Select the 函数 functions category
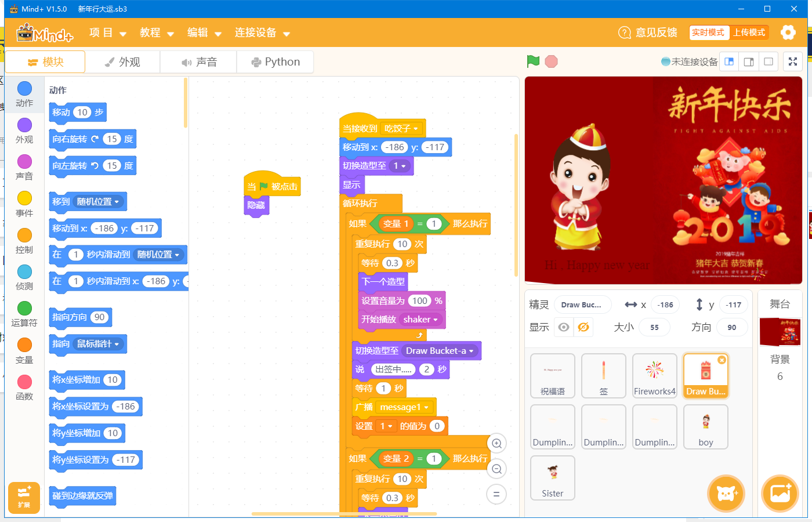812x522 pixels. tap(24, 387)
